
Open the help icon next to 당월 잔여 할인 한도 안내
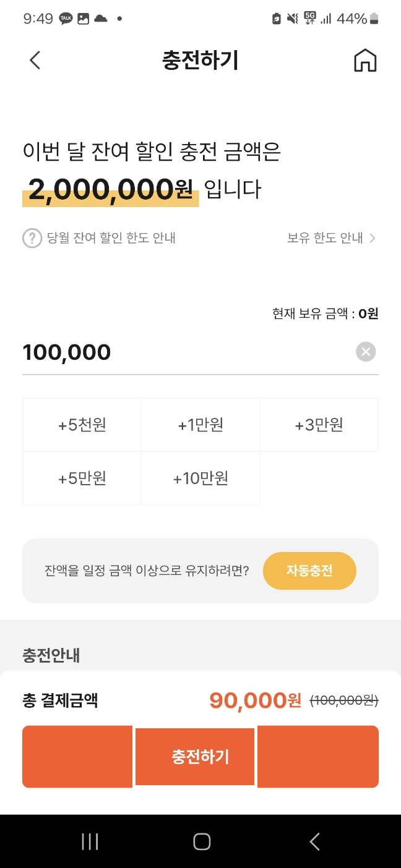(x=32, y=238)
